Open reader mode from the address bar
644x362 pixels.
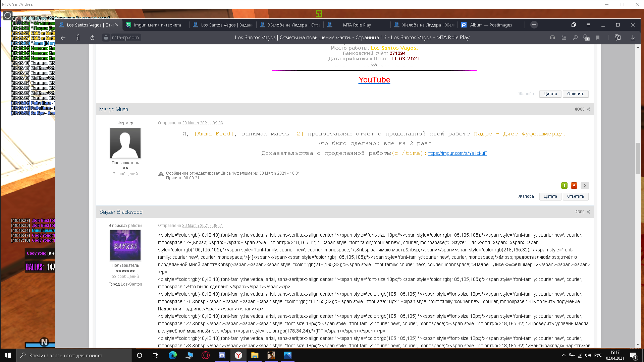pyautogui.click(x=564, y=38)
